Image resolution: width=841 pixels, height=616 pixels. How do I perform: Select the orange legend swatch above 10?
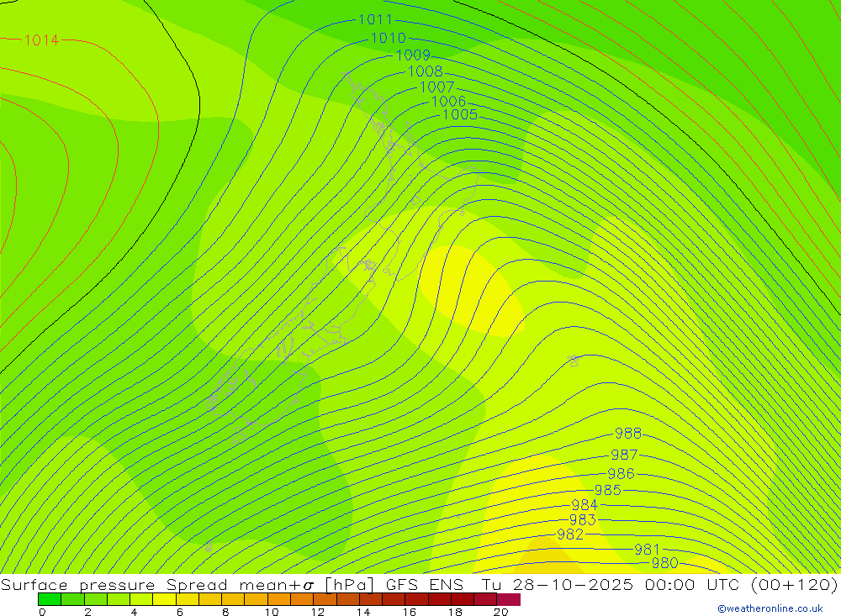pyautogui.click(x=279, y=599)
